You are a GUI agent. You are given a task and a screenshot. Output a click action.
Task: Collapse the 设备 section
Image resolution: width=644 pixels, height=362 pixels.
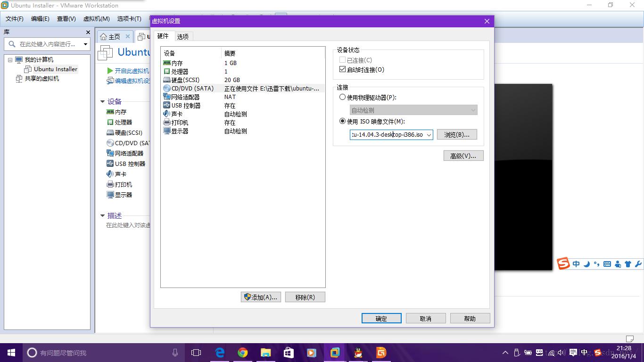click(x=102, y=101)
